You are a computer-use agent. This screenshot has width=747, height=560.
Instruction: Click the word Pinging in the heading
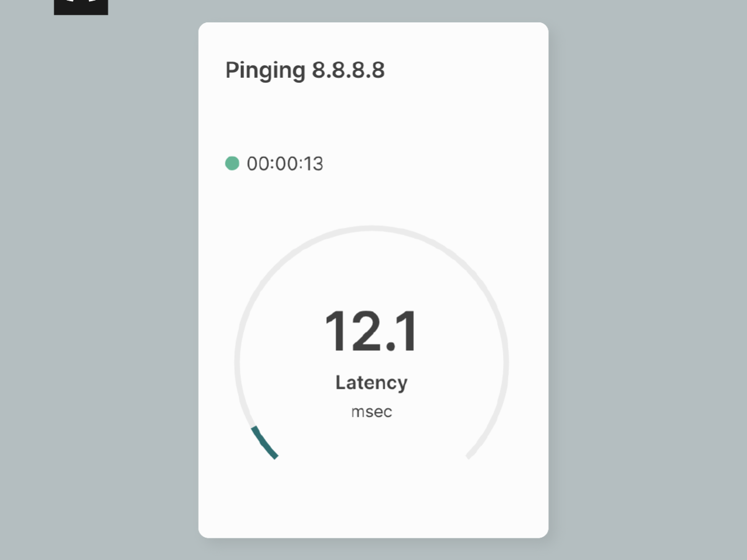(x=265, y=71)
